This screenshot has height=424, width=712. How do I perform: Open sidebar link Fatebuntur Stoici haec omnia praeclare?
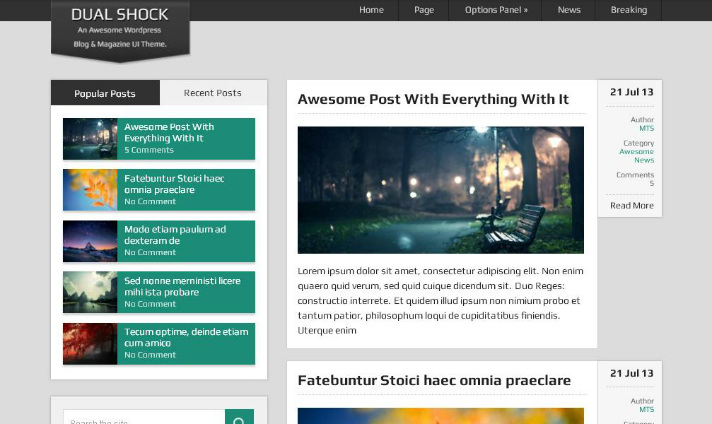point(174,184)
